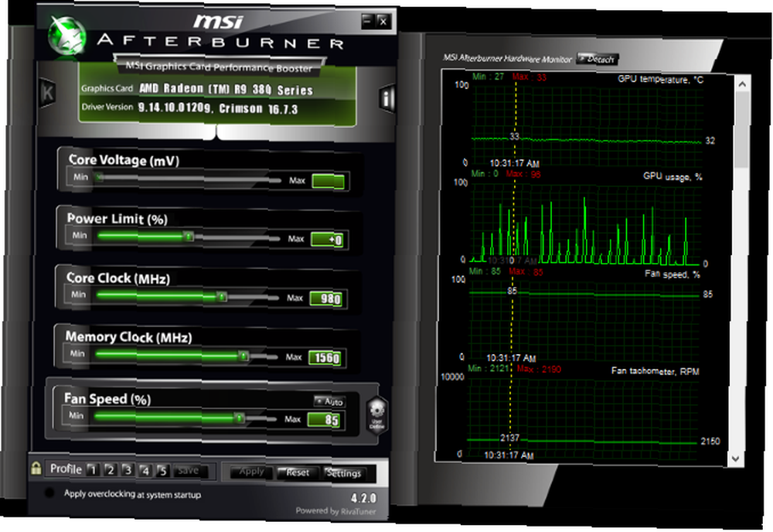The width and height of the screenshot is (773, 532).
Task: Click 'Max : 33' in GPU temperature graph
Action: pyautogui.click(x=529, y=77)
